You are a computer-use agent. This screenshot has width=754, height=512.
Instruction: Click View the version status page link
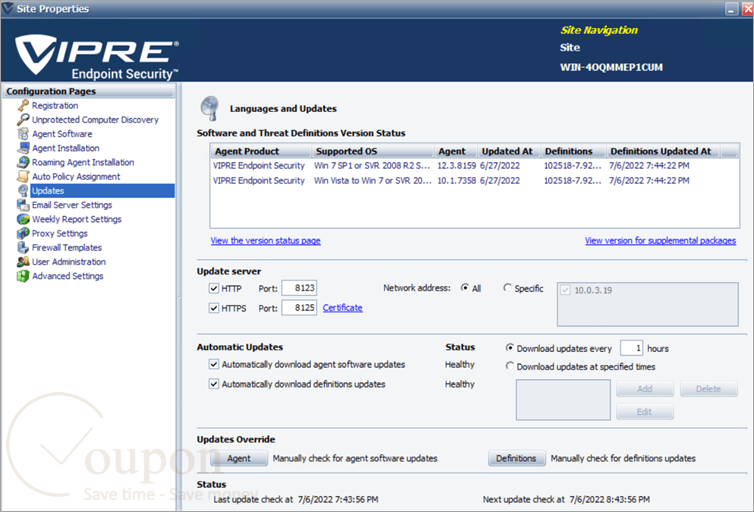click(x=265, y=240)
